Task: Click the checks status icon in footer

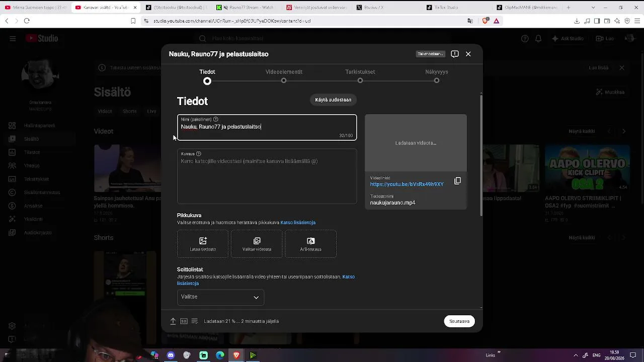Action: 195,321
